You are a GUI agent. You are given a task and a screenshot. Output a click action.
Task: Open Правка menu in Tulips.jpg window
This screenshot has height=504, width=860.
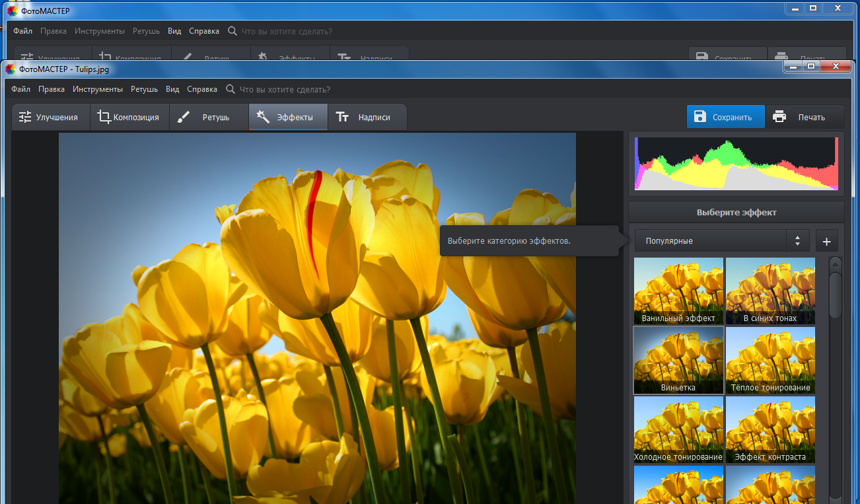(x=52, y=89)
